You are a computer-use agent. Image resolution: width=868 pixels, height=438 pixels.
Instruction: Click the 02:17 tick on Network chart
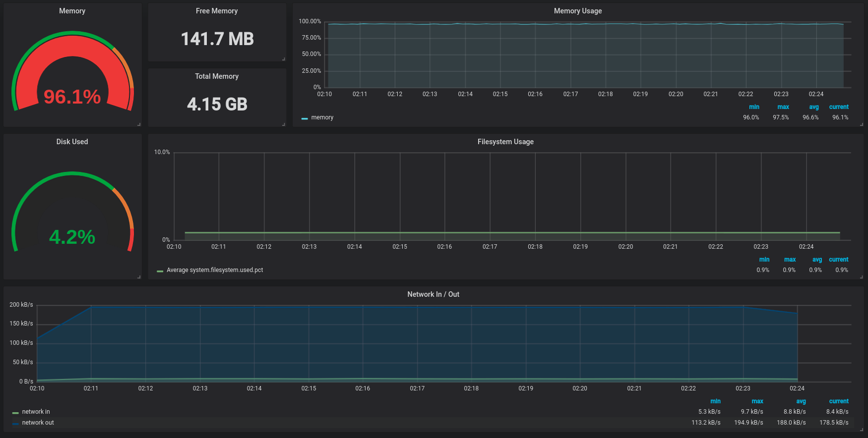(x=417, y=388)
